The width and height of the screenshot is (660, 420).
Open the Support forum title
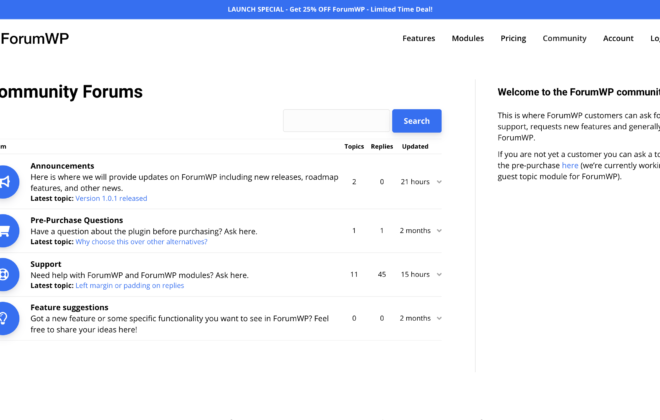(x=46, y=264)
